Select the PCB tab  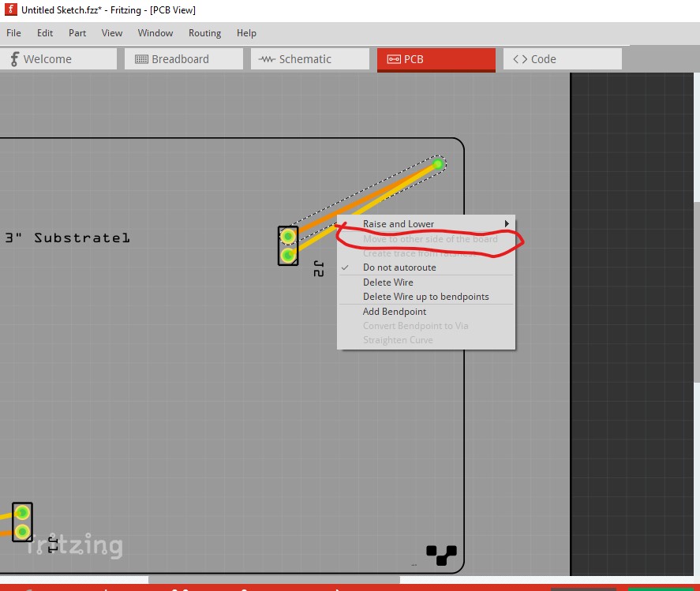[x=436, y=59]
